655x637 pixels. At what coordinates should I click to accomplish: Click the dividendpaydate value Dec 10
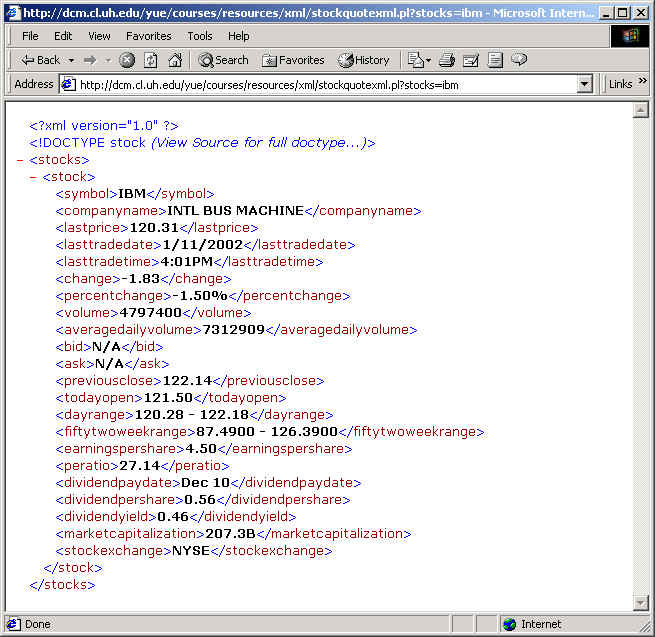point(206,483)
